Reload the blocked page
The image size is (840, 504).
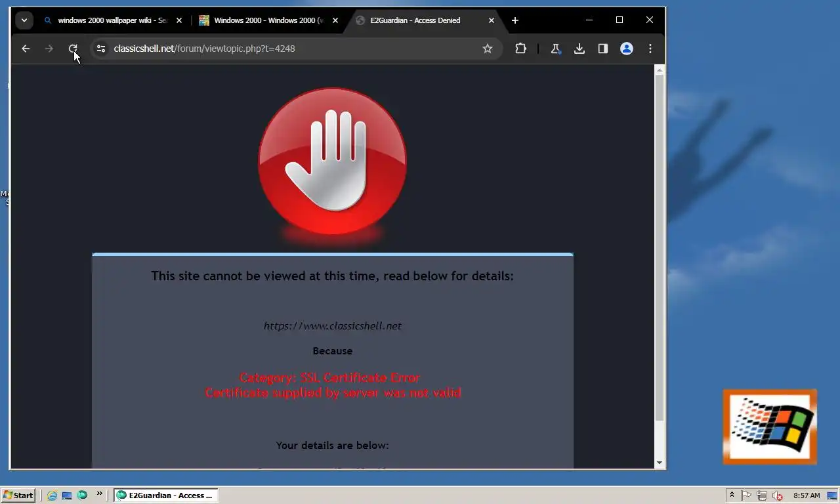tap(73, 49)
